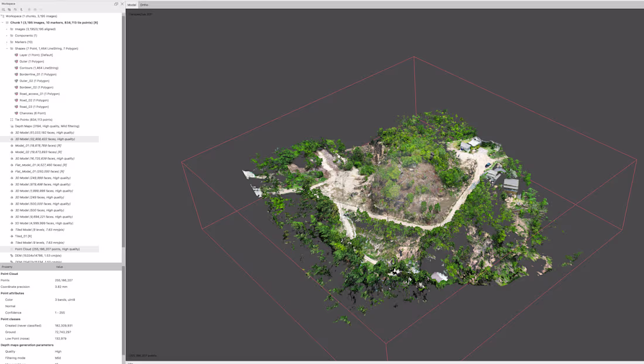Click the shape icon beside Outer (1 Polygon)
644x364 pixels.
click(x=16, y=62)
